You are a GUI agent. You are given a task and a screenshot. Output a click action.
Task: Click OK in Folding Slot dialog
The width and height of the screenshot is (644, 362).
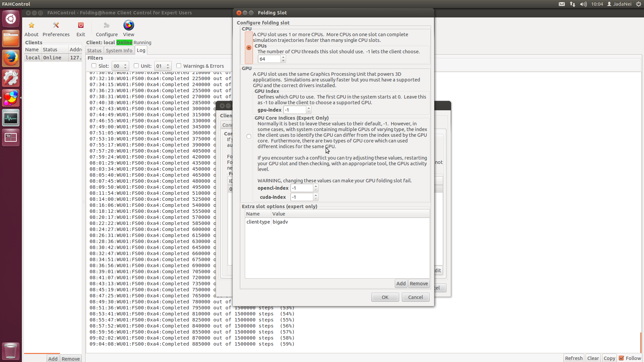(385, 297)
